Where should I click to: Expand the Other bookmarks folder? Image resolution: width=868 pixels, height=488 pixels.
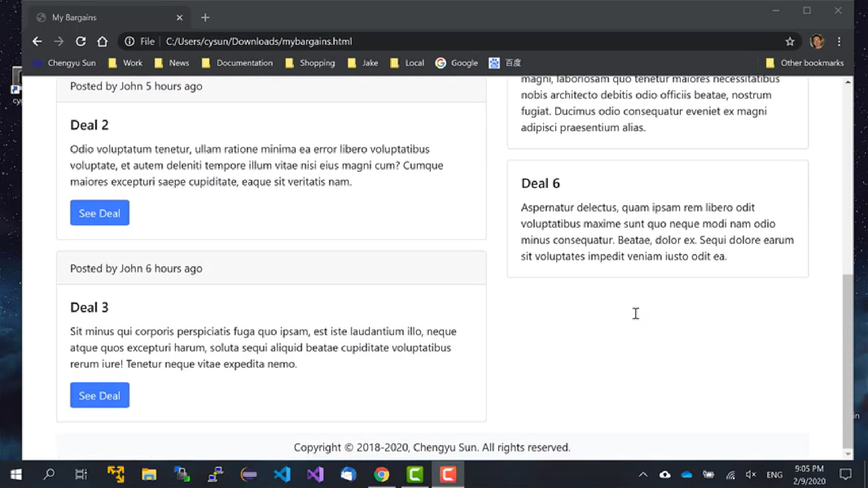point(806,63)
